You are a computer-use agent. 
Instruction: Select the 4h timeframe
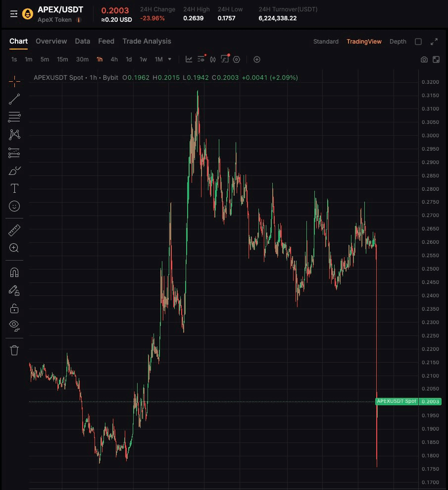(x=114, y=59)
